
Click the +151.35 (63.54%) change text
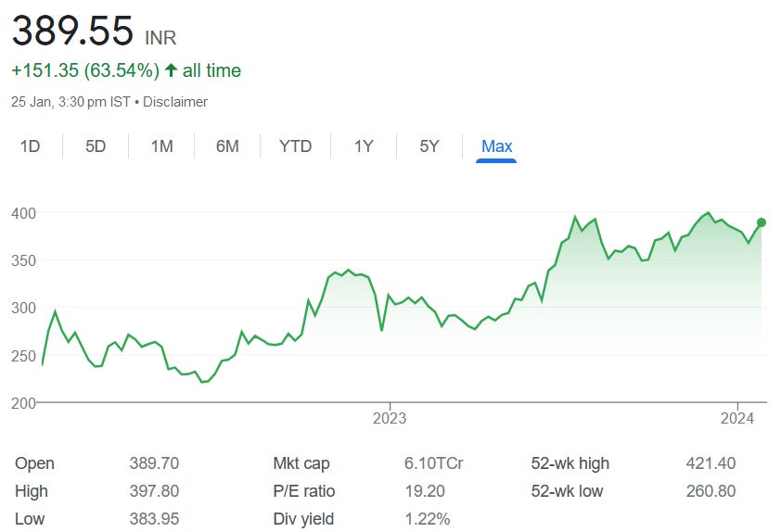click(85, 70)
